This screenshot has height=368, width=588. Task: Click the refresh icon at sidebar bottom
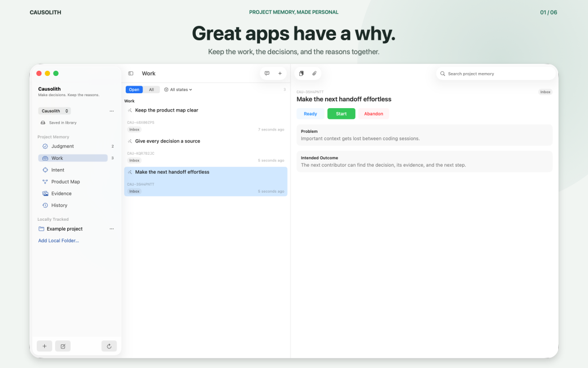coord(109,346)
